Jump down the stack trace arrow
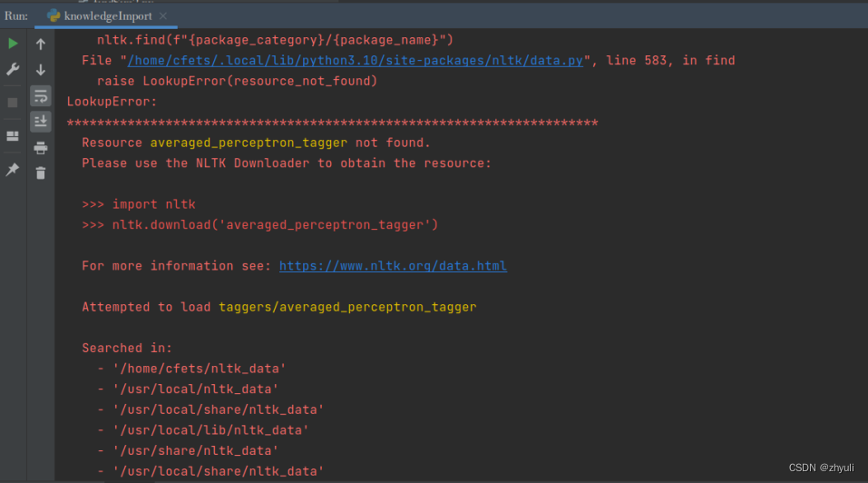Image resolution: width=868 pixels, height=483 pixels. [41, 69]
